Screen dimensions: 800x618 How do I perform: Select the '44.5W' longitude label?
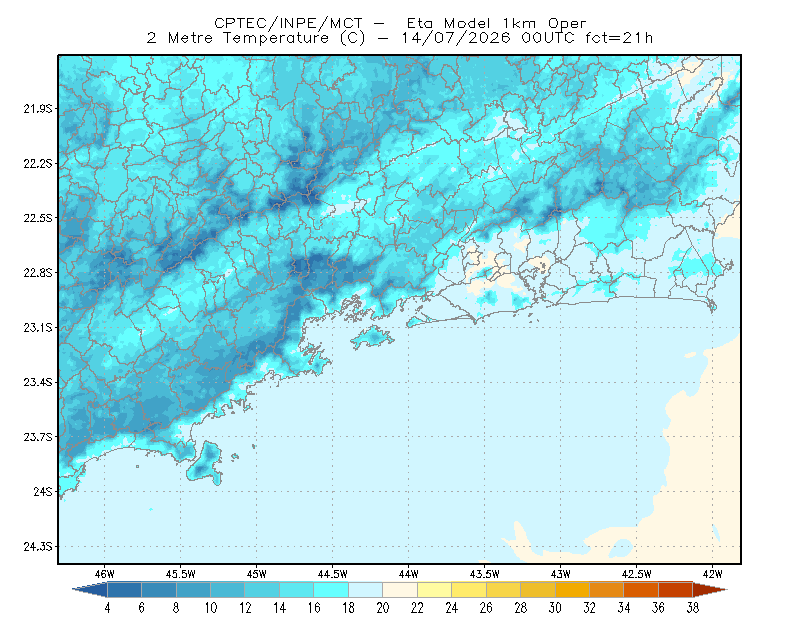point(333,574)
